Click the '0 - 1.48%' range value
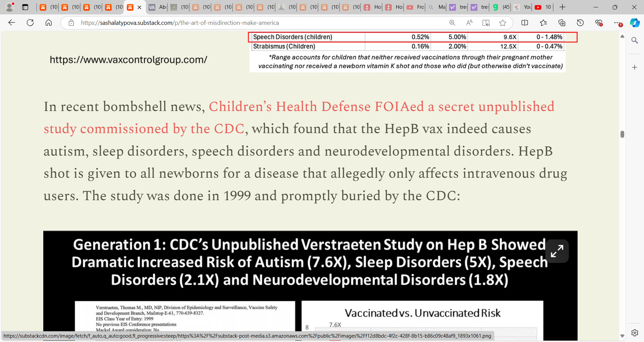The width and height of the screenshot is (644, 342). pyautogui.click(x=549, y=37)
